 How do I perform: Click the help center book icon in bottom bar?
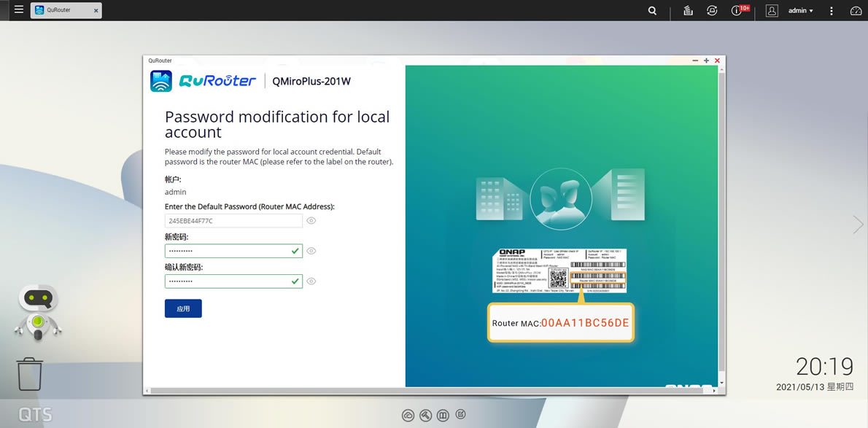(442, 415)
